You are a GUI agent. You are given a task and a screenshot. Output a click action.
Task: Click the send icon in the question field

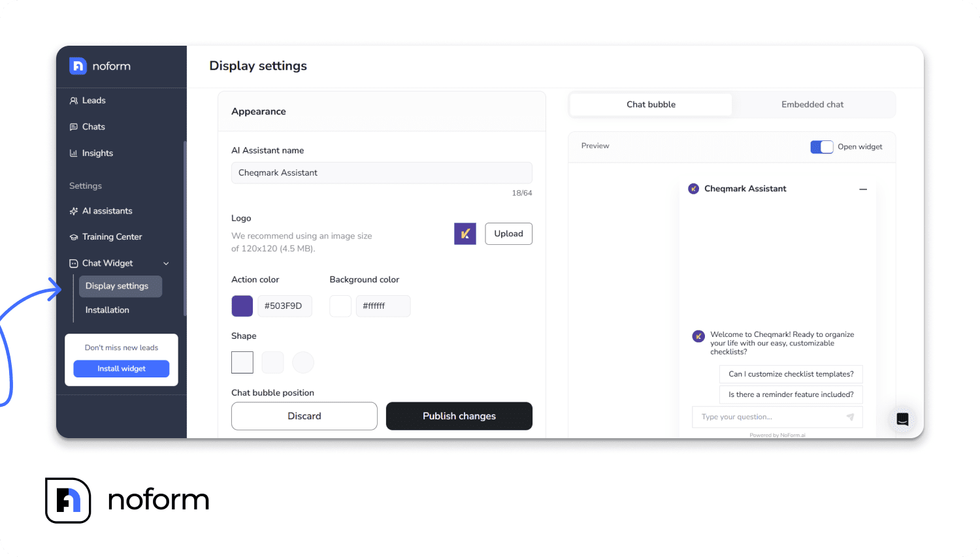click(850, 417)
